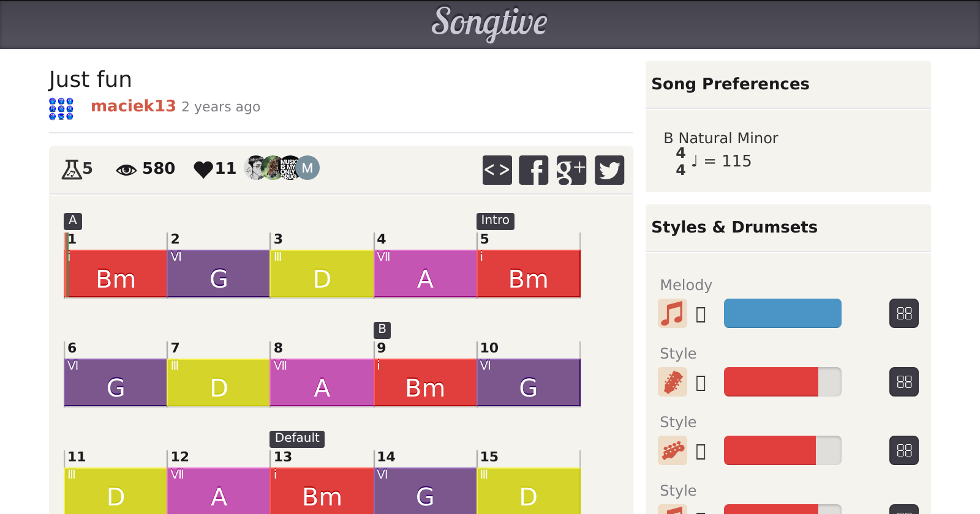Click the guitar headstock style icon
The width and height of the screenshot is (980, 514).
[x=672, y=382]
